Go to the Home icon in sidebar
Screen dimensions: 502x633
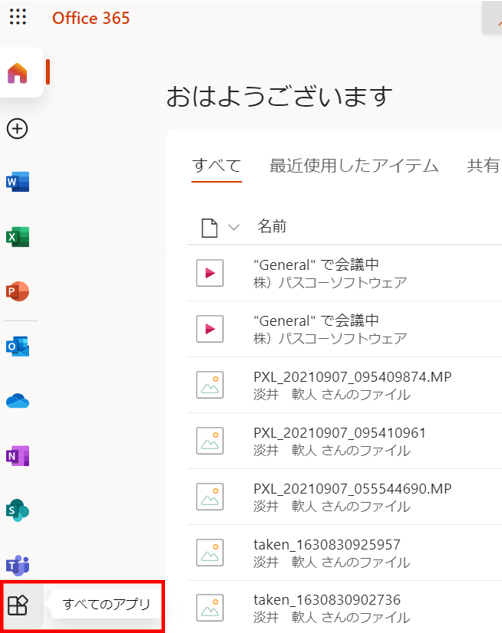point(17,73)
